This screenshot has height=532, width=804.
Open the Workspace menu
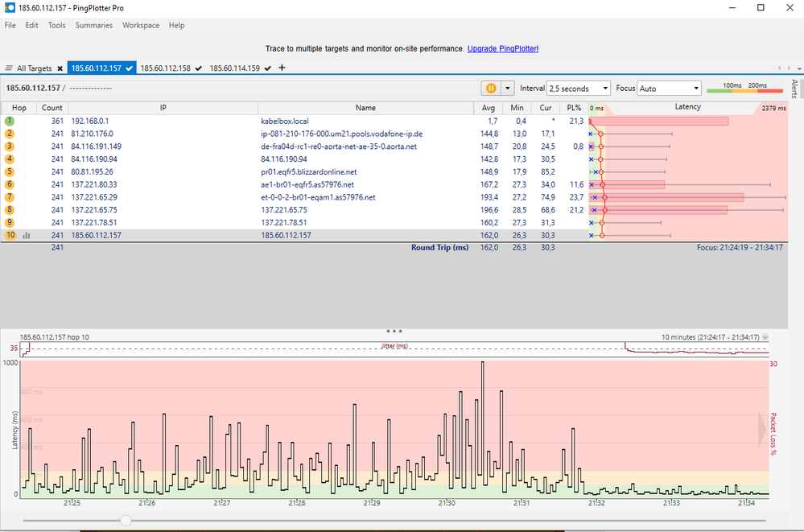141,26
